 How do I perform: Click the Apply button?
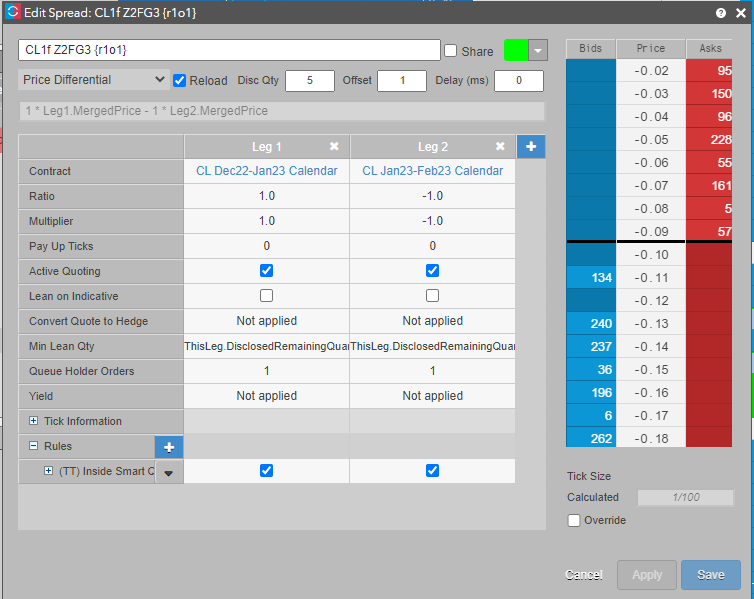647,574
